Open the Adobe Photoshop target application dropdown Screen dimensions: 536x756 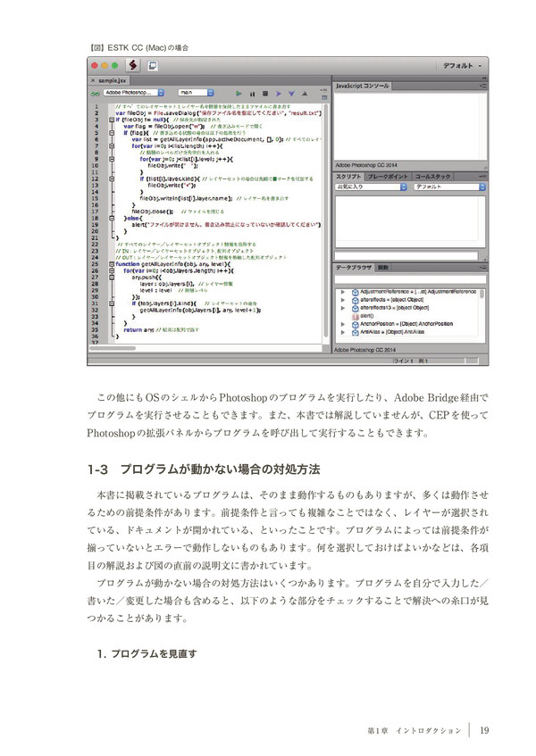(x=135, y=93)
